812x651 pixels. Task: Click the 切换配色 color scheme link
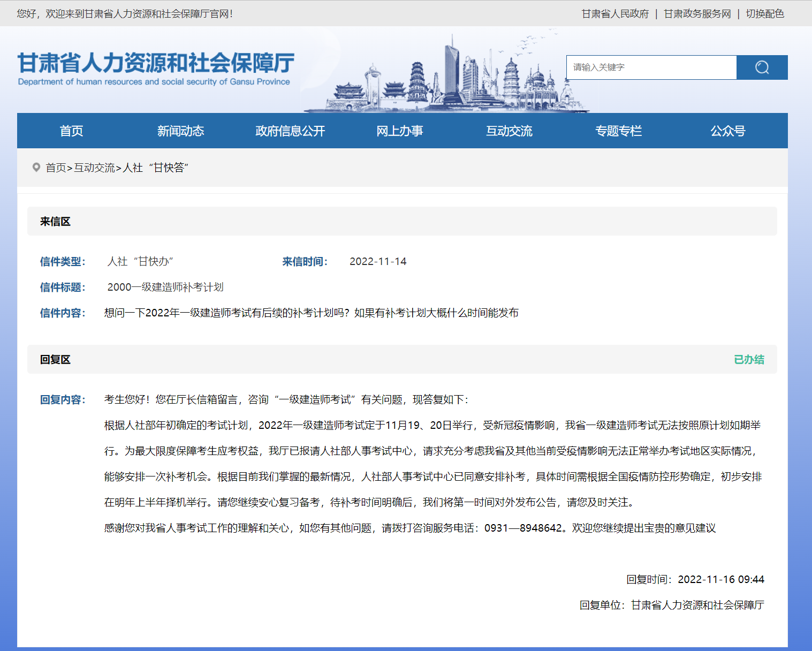[x=765, y=14]
